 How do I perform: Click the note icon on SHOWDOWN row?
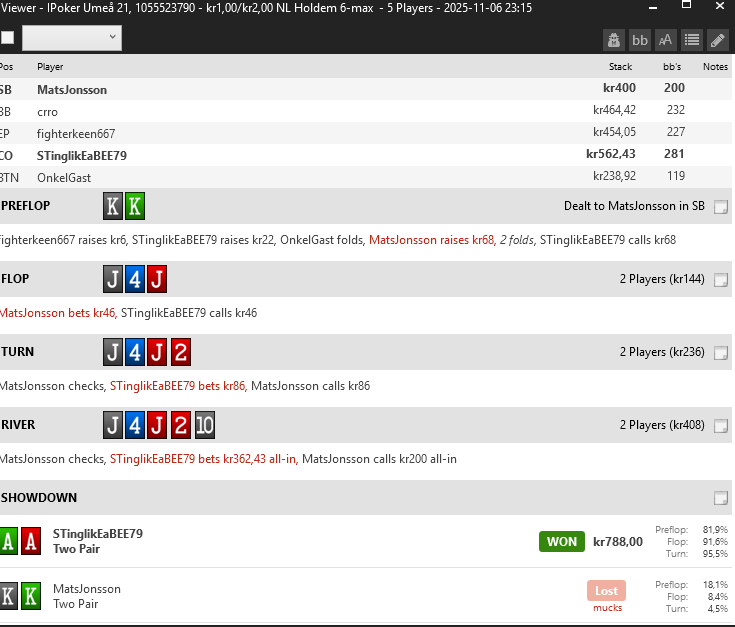pyautogui.click(x=721, y=498)
